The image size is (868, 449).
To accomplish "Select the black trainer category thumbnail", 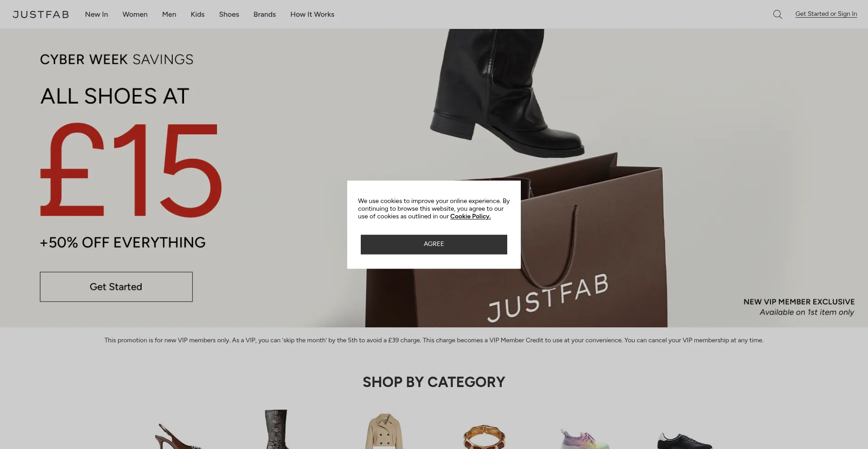I will pyautogui.click(x=684, y=440).
